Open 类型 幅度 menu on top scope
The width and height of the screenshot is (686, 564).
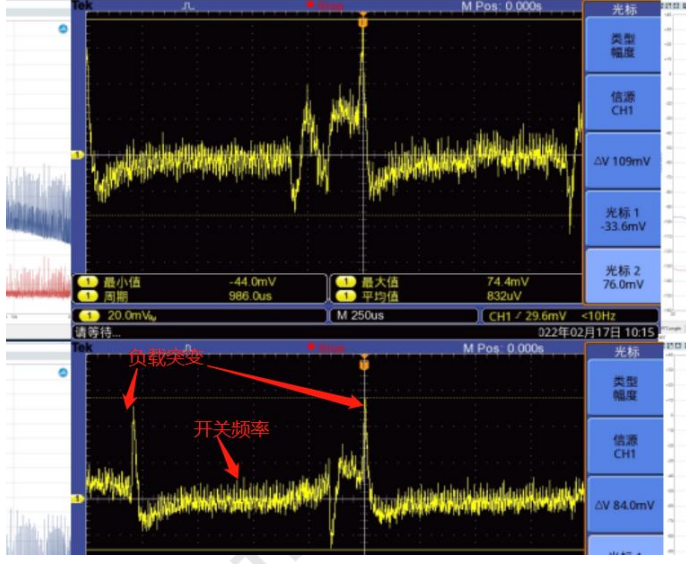(x=623, y=45)
